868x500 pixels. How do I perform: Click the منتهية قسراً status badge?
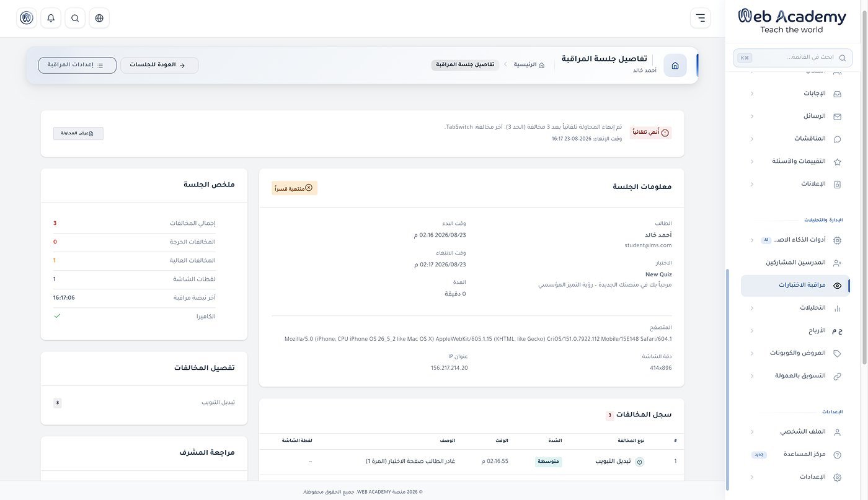(x=294, y=188)
